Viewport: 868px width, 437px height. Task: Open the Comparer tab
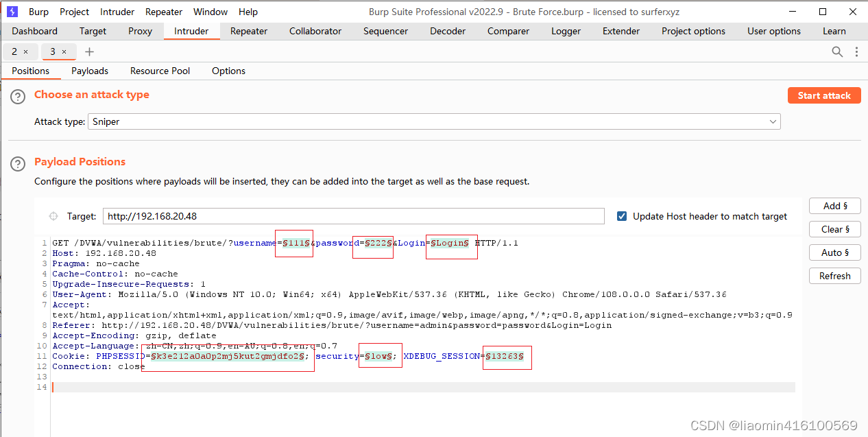[508, 31]
